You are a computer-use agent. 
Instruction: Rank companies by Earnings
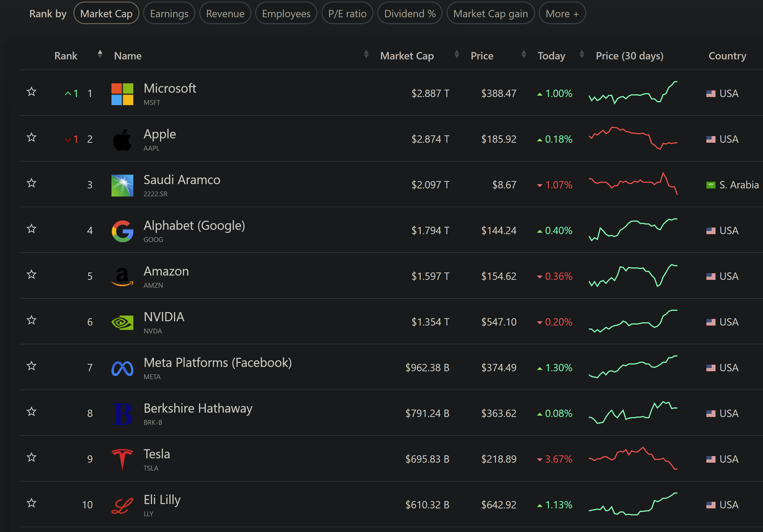[169, 14]
